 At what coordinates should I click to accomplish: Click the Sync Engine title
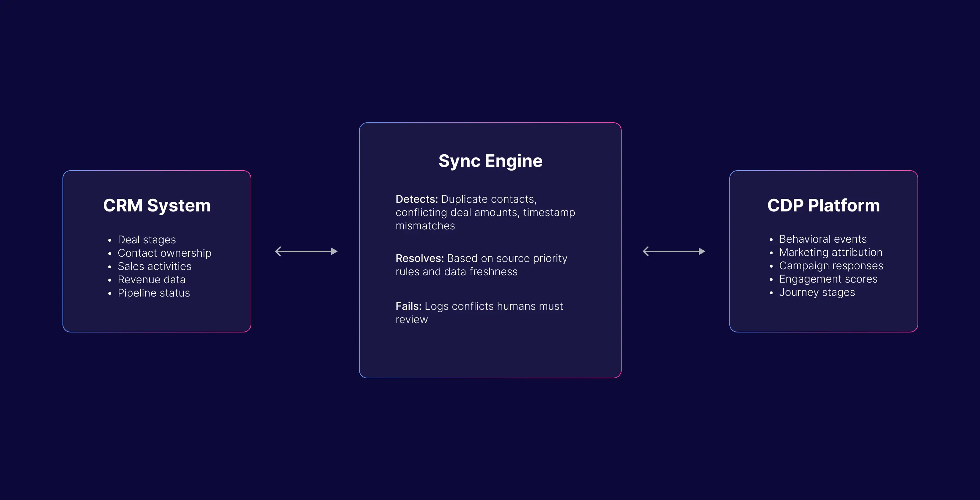click(490, 161)
